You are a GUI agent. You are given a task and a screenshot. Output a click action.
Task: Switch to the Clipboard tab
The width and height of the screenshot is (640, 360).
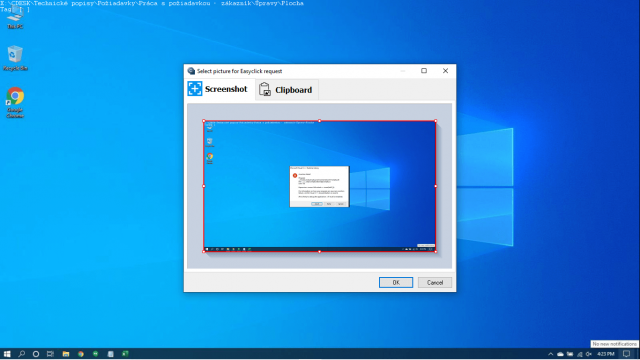286,90
